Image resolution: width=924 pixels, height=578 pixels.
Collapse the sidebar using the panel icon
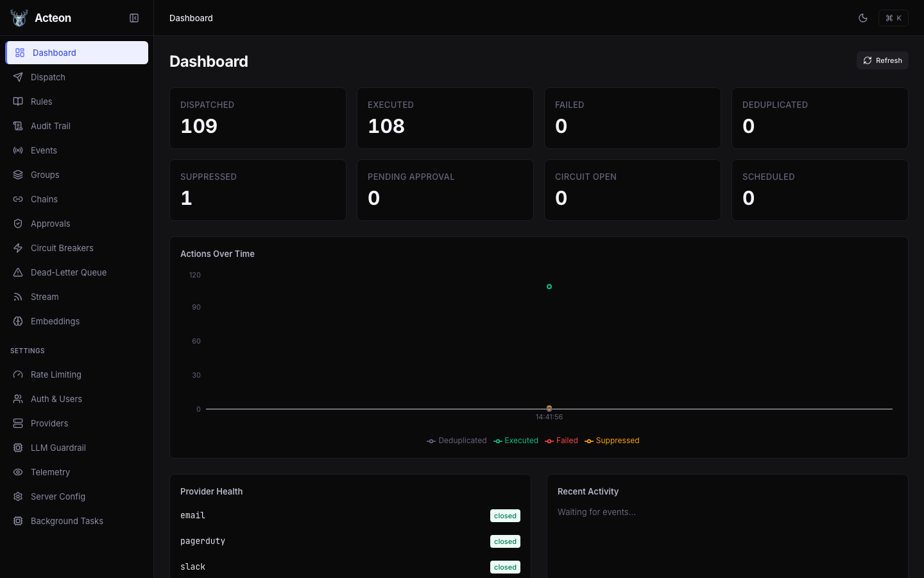(x=134, y=18)
